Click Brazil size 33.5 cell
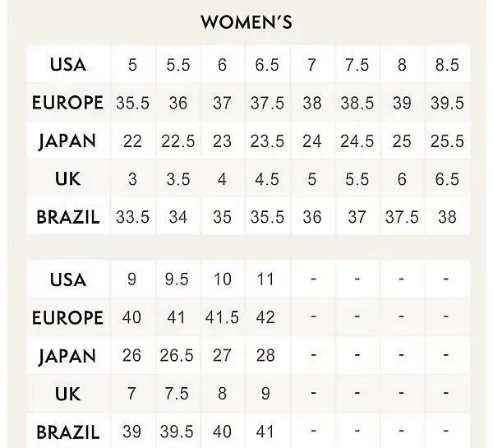This screenshot has width=493, height=448. [x=132, y=217]
